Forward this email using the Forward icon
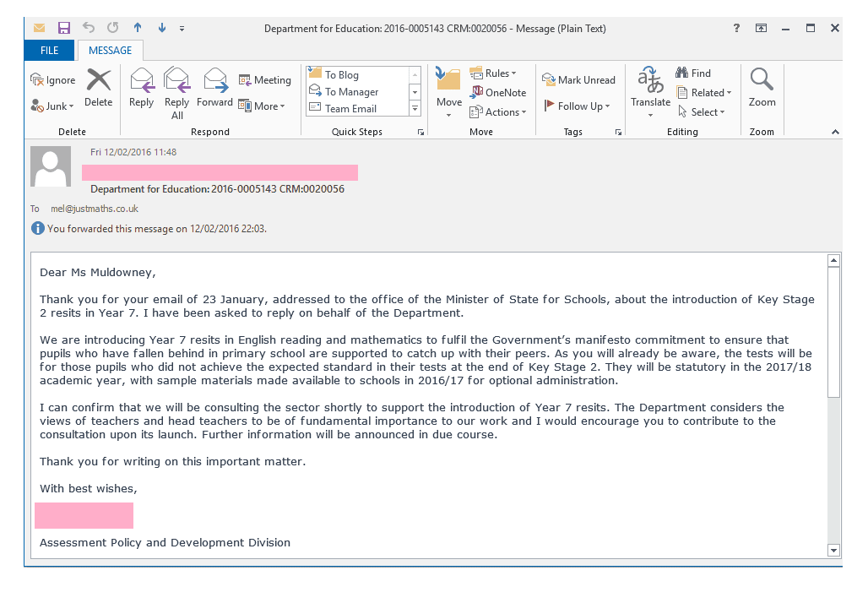 [215, 80]
